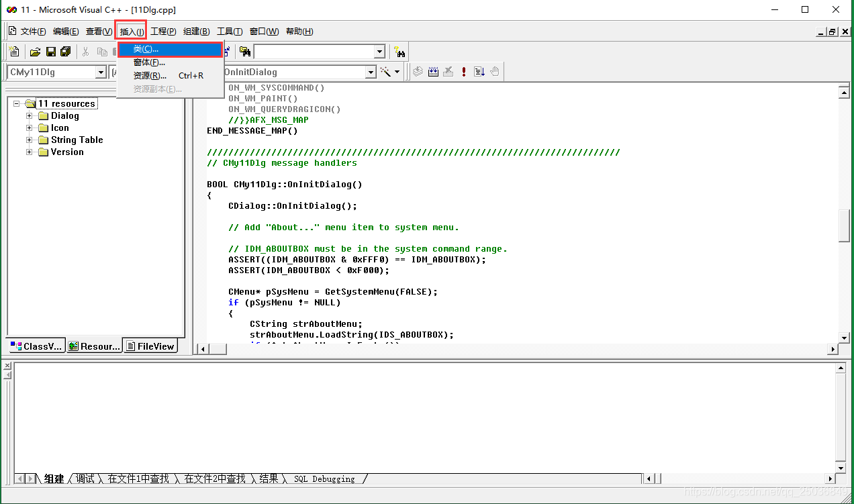Open the 窗口(W) menu
The image size is (854, 504).
[x=264, y=32]
